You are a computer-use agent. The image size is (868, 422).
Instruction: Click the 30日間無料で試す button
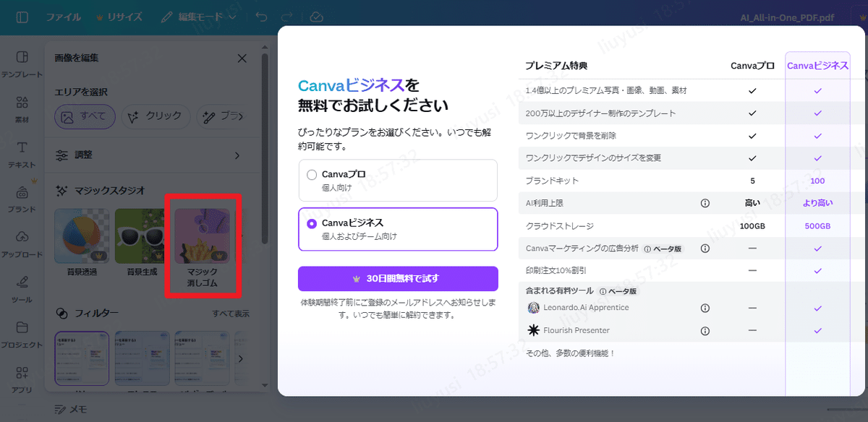[398, 279]
